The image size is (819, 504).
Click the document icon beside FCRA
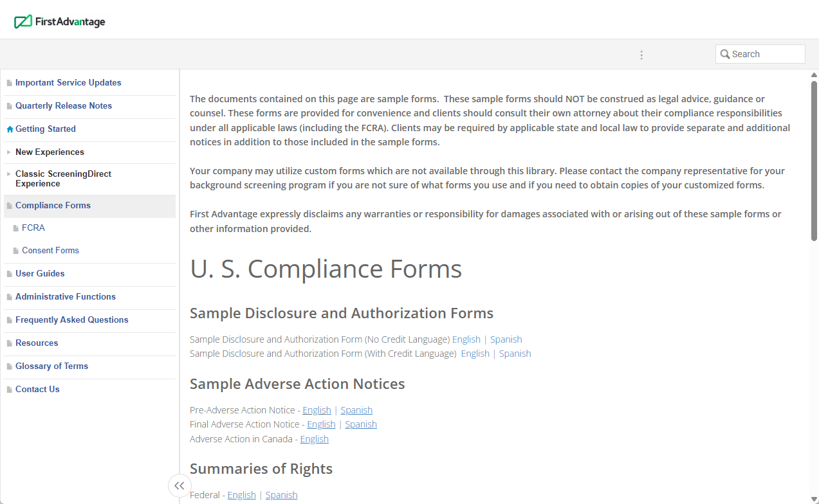(x=16, y=228)
